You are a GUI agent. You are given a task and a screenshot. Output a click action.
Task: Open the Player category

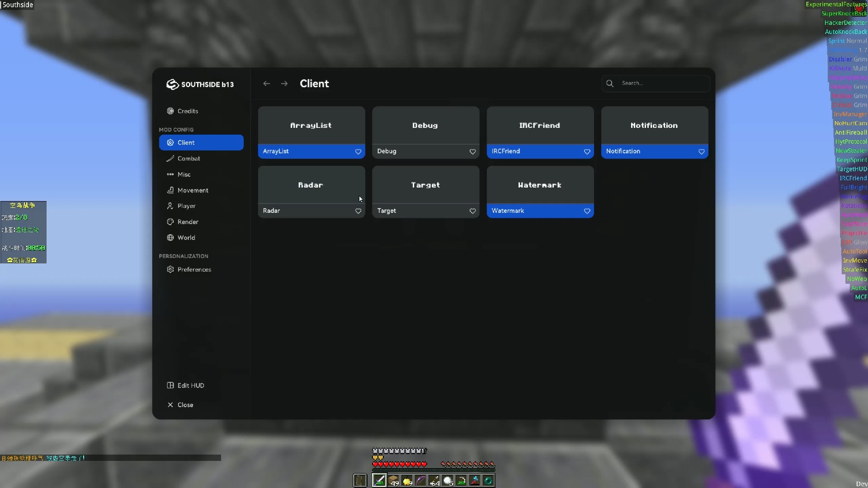(x=201, y=206)
